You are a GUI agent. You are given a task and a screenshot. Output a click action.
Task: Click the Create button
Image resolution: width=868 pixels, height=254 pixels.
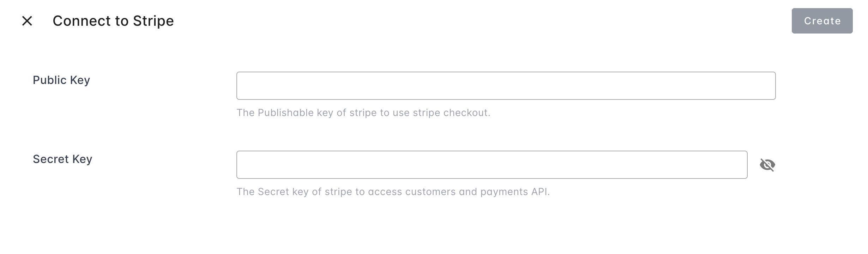[822, 21]
